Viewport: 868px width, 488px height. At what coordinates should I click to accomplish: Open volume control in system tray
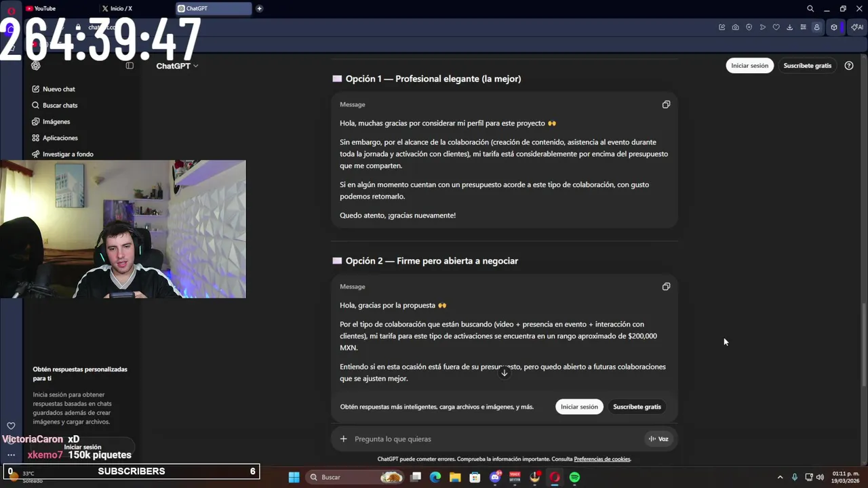[x=821, y=477]
